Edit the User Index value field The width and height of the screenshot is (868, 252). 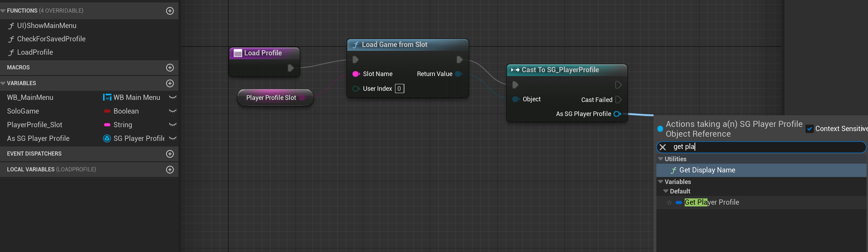tap(399, 89)
